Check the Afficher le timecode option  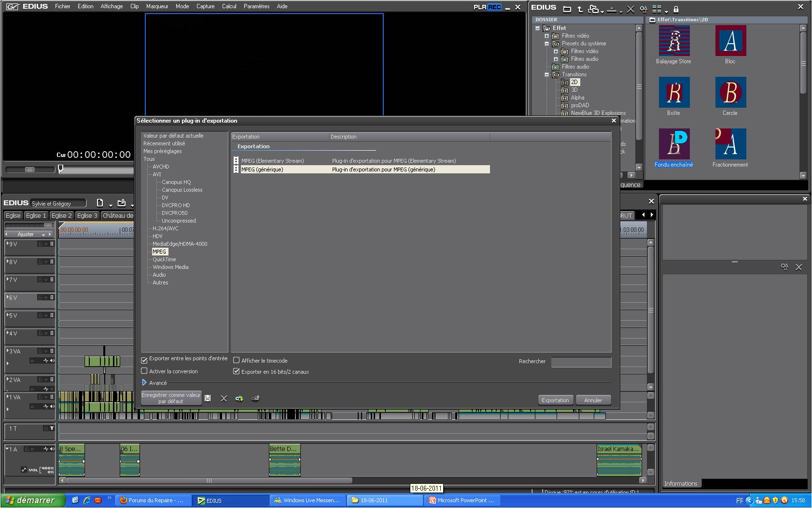pyautogui.click(x=236, y=360)
